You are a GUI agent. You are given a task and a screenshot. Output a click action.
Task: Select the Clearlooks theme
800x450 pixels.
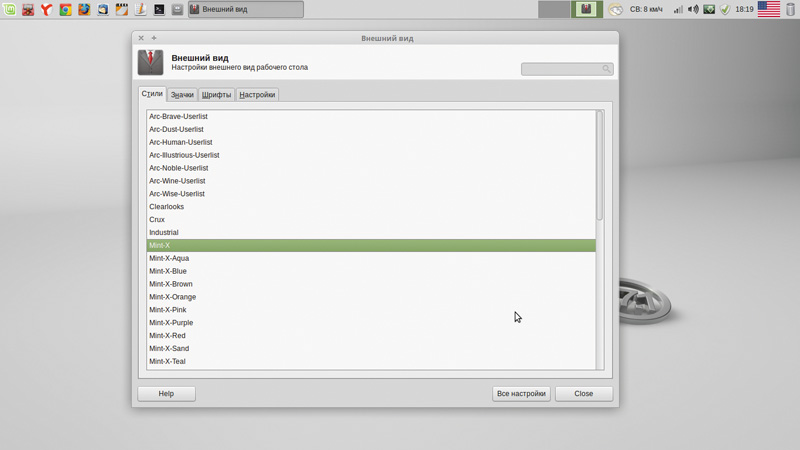371,207
